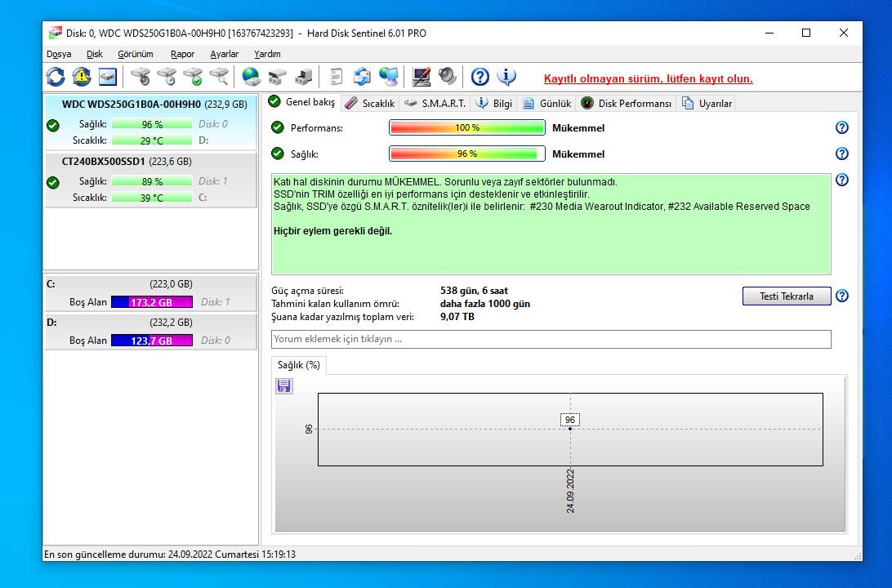Open the Disk menu

95,54
